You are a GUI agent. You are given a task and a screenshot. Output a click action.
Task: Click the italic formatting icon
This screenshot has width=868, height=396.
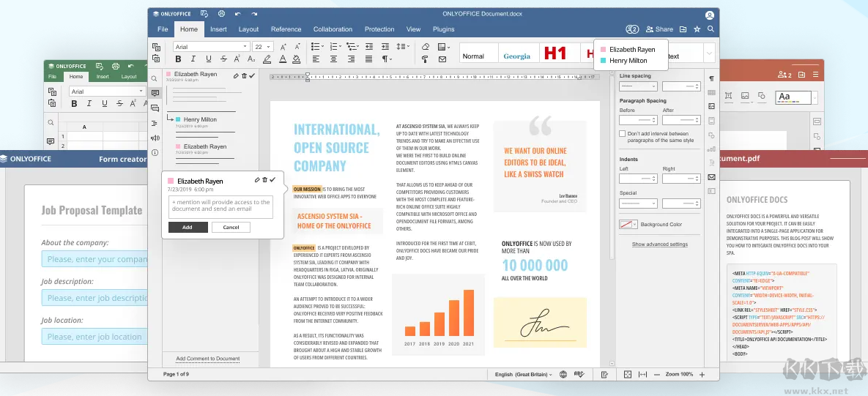click(193, 59)
